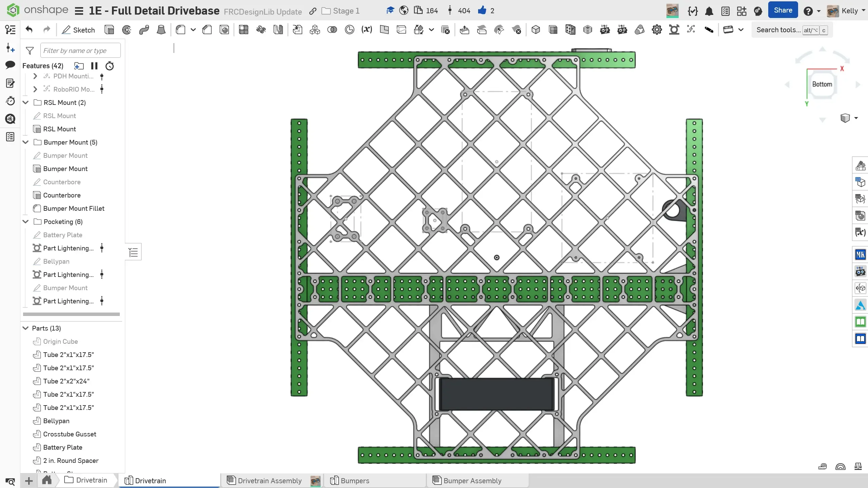Open the Bumpers tab
Viewport: 868px width, 488px height.
[x=355, y=481]
